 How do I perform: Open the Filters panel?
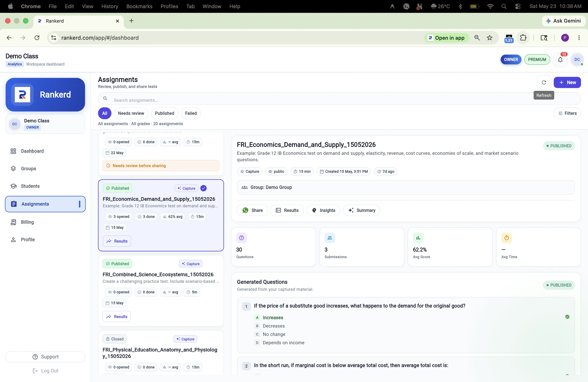click(x=567, y=113)
